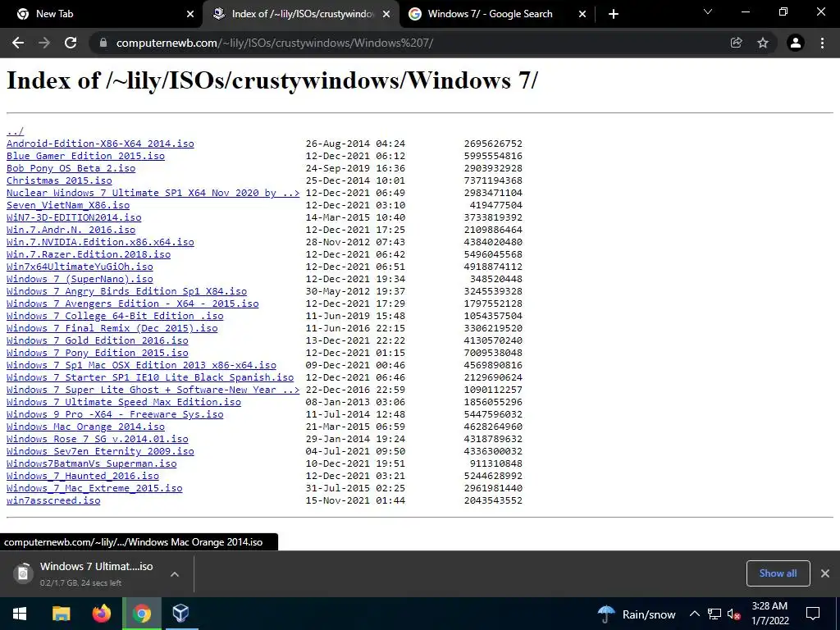Share this page using the share icon

(x=737, y=43)
